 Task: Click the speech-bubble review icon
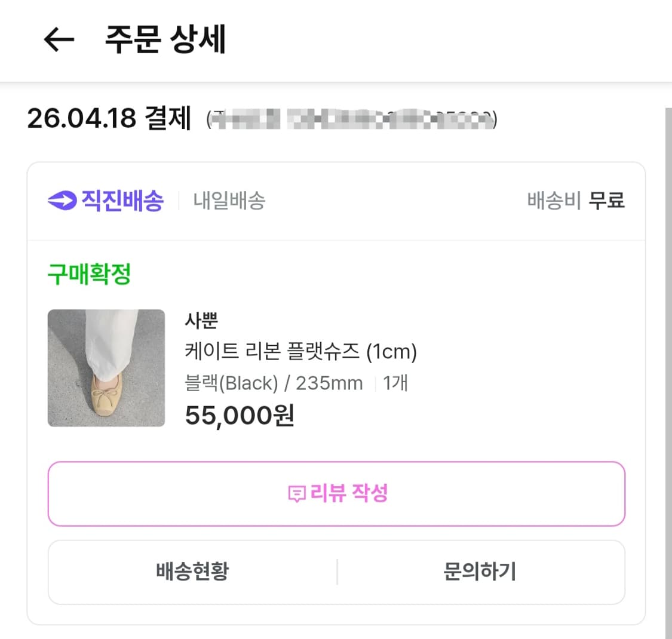point(296,494)
